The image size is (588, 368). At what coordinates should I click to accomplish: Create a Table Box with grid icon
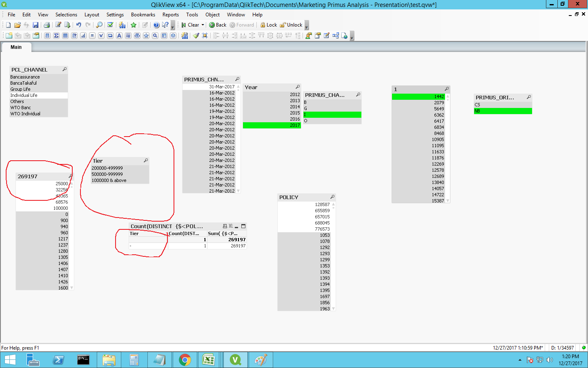(x=65, y=36)
